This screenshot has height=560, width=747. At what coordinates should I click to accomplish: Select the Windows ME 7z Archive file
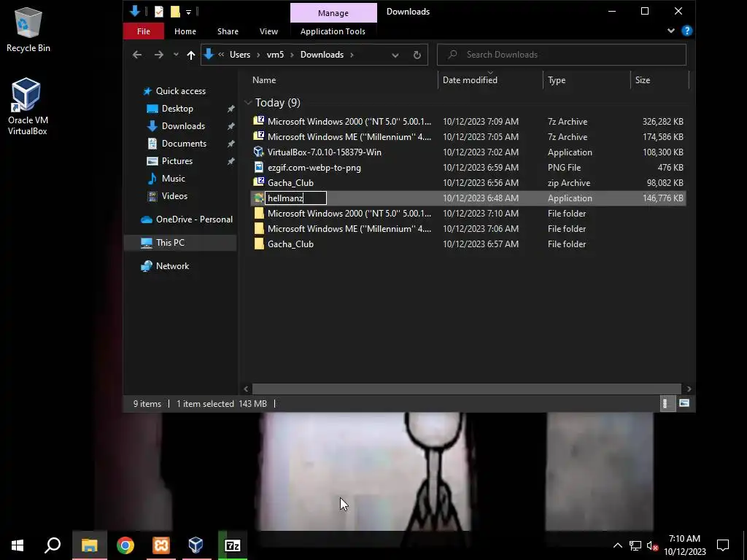pyautogui.click(x=468, y=136)
